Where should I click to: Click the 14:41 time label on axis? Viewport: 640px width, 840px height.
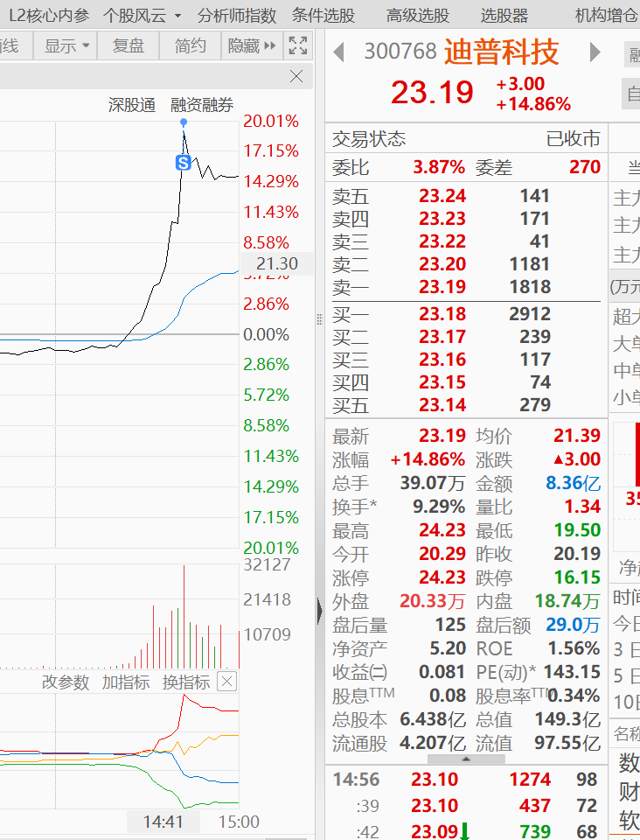(x=163, y=822)
